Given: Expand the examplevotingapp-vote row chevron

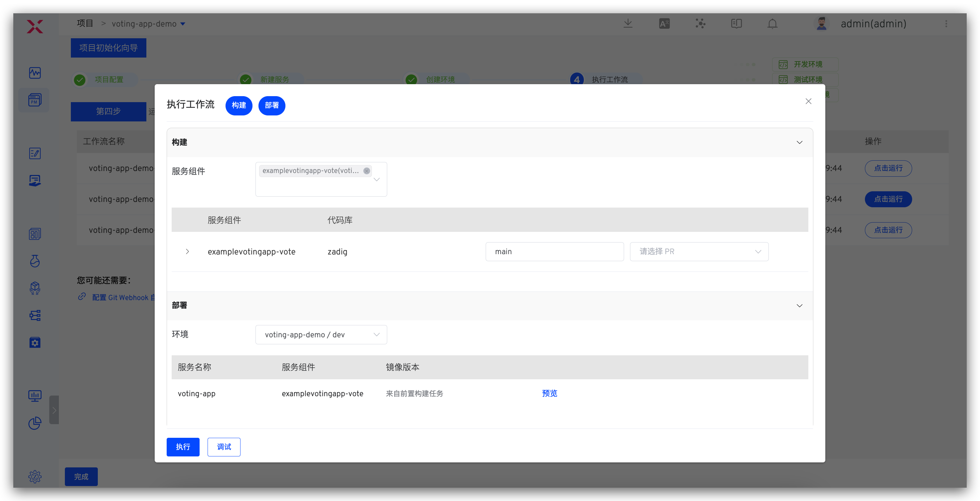Looking at the screenshot, I should click(187, 251).
